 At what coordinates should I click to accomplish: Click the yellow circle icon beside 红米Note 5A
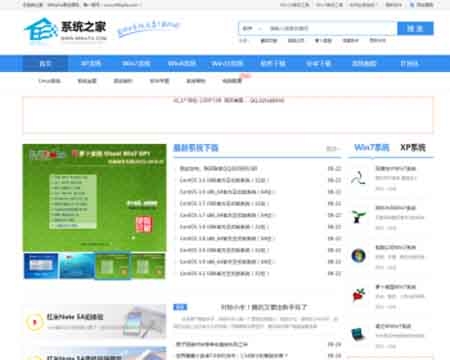click(34, 322)
